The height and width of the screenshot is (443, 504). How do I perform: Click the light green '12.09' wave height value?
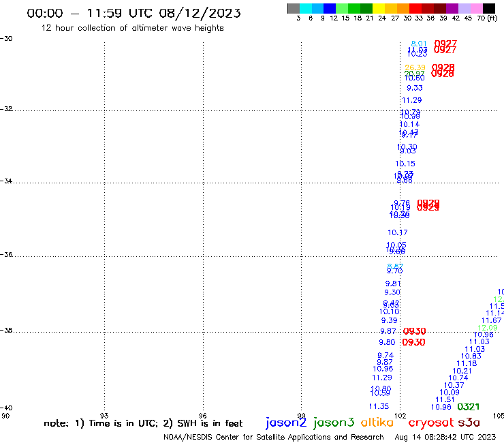click(x=487, y=328)
